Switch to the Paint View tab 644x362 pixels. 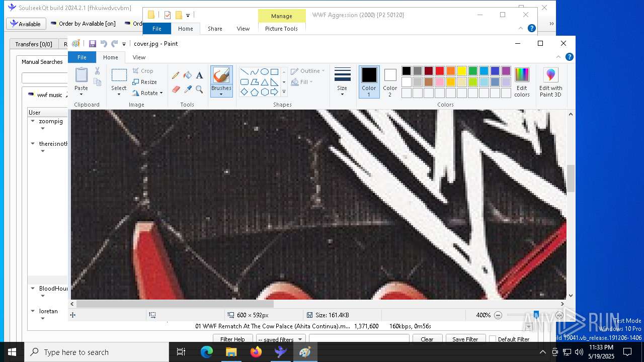[x=139, y=57]
